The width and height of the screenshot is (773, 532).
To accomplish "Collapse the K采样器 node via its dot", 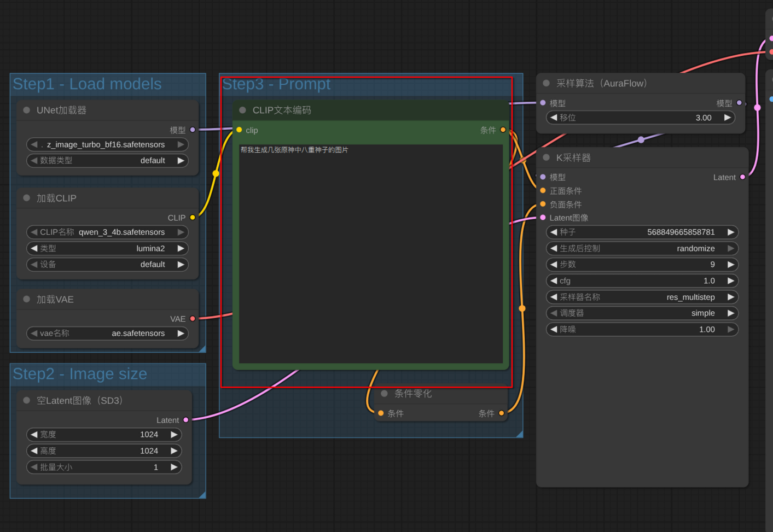I will point(546,157).
